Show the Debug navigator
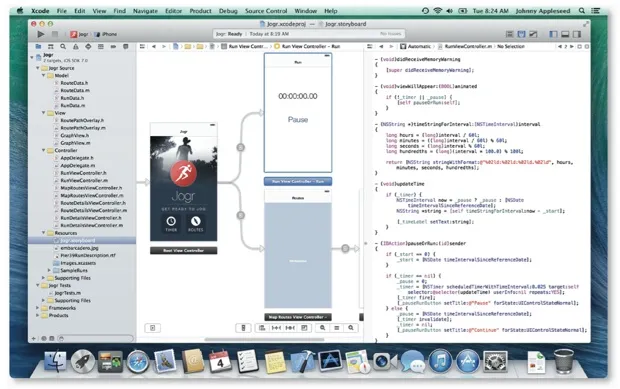This screenshot has width=620, height=389. (101, 47)
